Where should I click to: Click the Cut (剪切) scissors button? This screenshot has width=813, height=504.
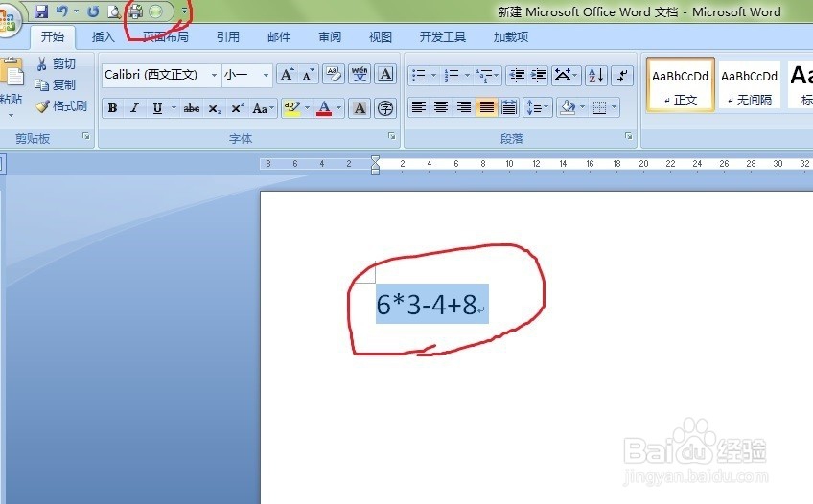pyautogui.click(x=56, y=63)
